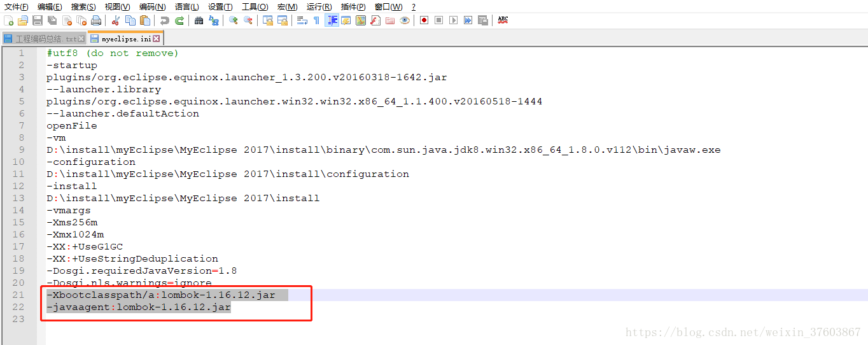Image resolution: width=868 pixels, height=345 pixels.
Task: Click the text '#utf8 (do not remove)'
Action: pos(113,53)
